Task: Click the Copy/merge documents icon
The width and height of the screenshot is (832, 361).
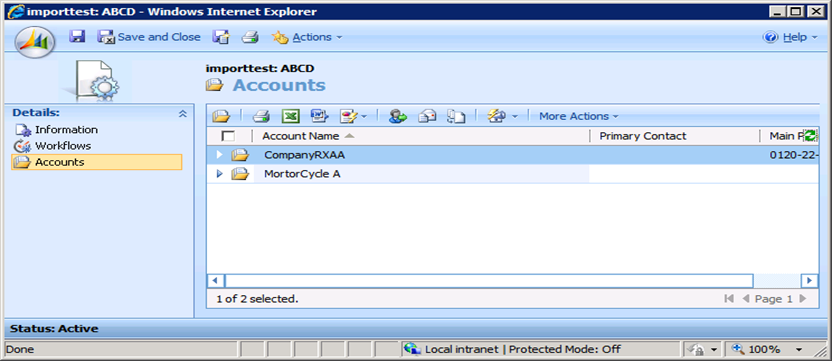Action: tap(456, 116)
